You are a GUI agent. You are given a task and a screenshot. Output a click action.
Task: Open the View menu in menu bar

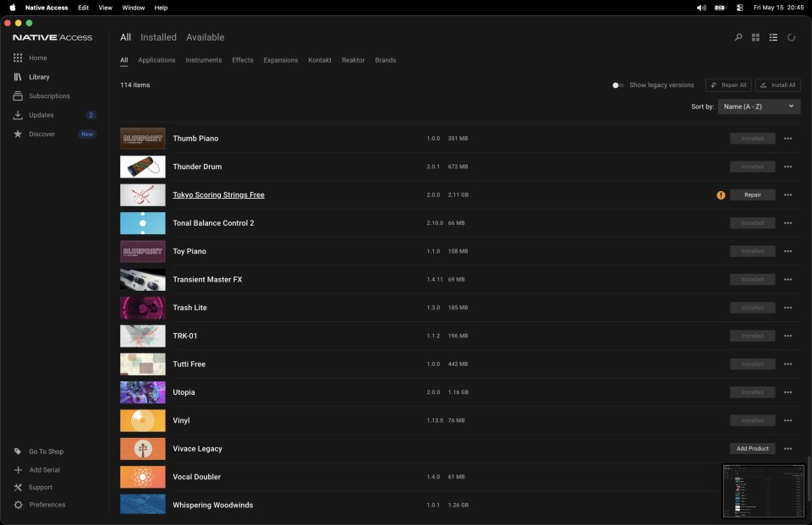click(x=105, y=8)
